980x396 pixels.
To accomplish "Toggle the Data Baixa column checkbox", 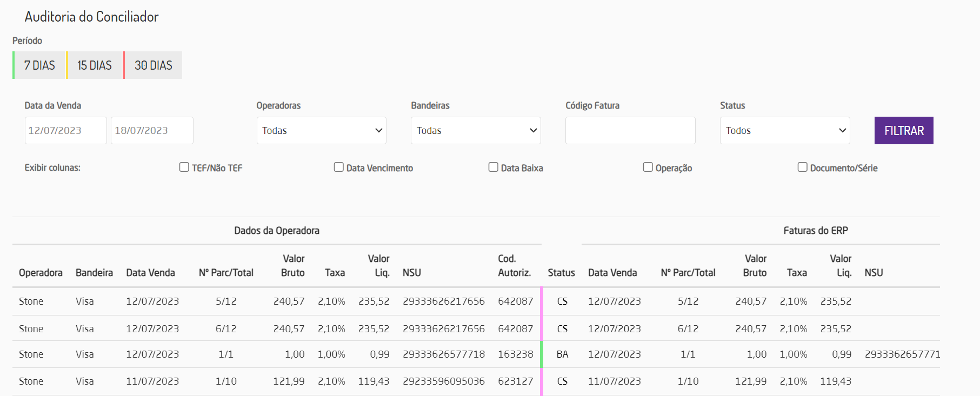I will point(494,167).
